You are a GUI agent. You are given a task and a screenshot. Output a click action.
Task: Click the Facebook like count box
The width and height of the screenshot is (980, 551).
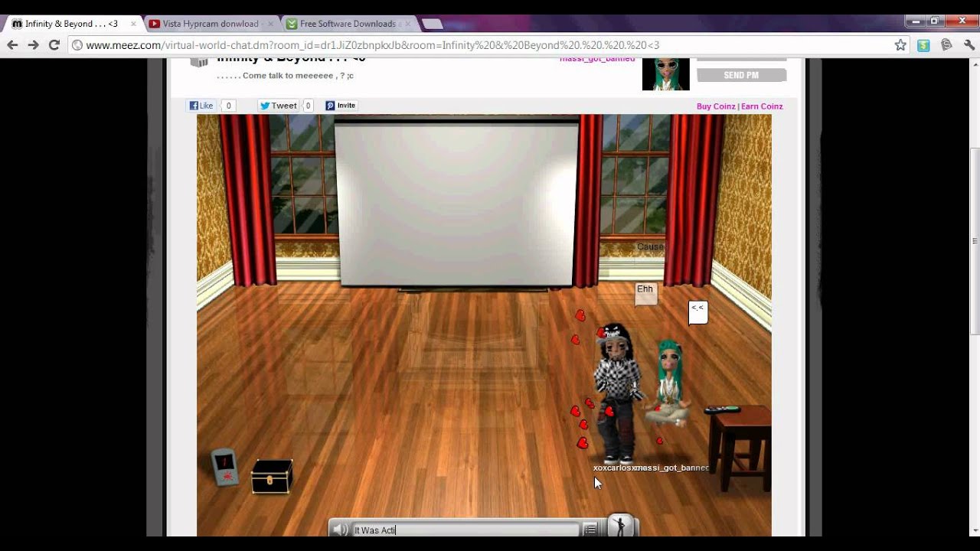[228, 106]
